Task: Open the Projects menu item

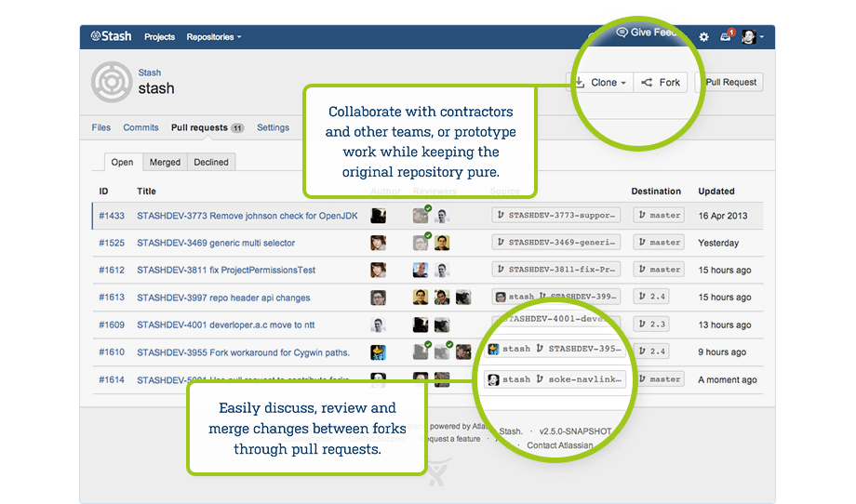Action: [159, 37]
